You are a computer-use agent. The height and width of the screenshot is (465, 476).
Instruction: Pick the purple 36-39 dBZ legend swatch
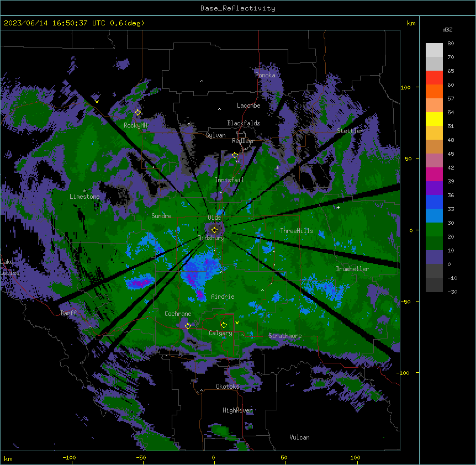(x=434, y=188)
